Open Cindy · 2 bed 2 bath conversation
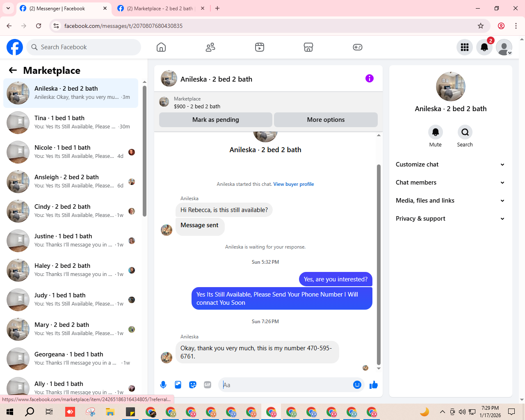 (x=71, y=211)
